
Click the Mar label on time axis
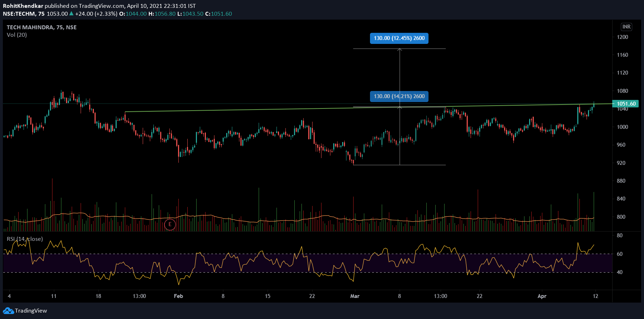coord(355,296)
